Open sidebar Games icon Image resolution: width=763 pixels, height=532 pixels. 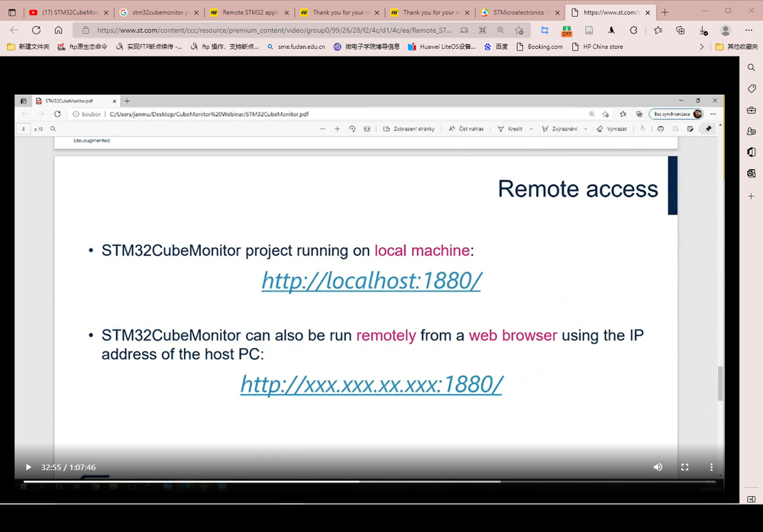(752, 131)
